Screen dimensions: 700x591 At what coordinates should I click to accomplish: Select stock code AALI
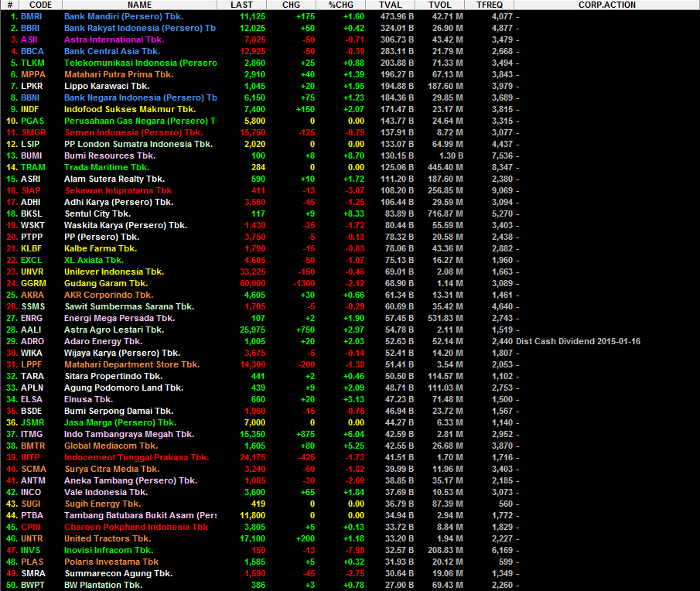coord(31,330)
